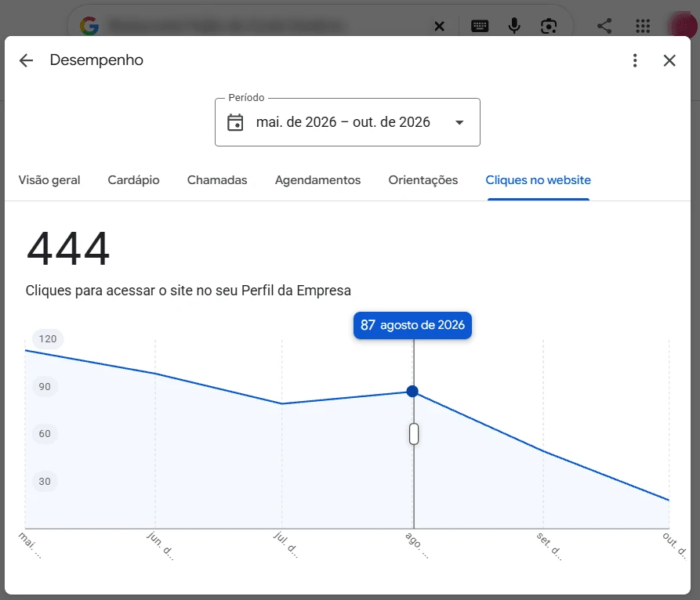Open search by image camera icon
Viewport: 700px width, 600px height.
pyautogui.click(x=548, y=26)
